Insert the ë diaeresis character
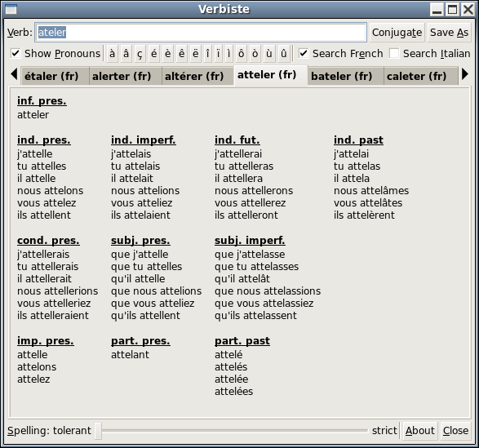This screenshot has height=448, width=479. 195,54
